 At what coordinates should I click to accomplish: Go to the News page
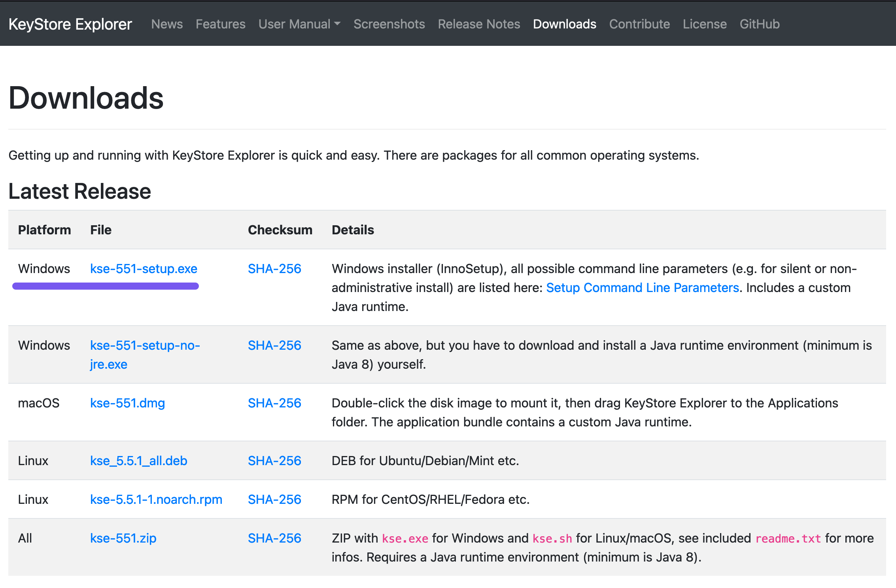167,24
